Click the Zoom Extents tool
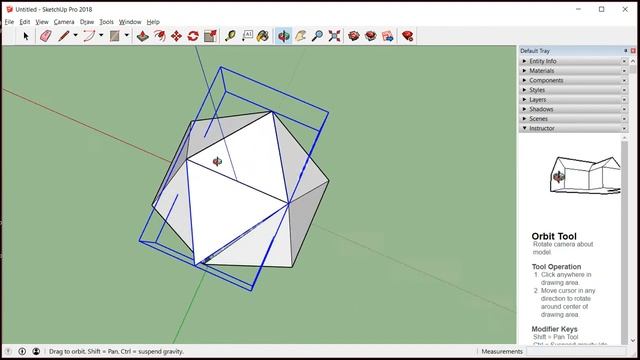This screenshot has width=640, height=360. [x=334, y=36]
